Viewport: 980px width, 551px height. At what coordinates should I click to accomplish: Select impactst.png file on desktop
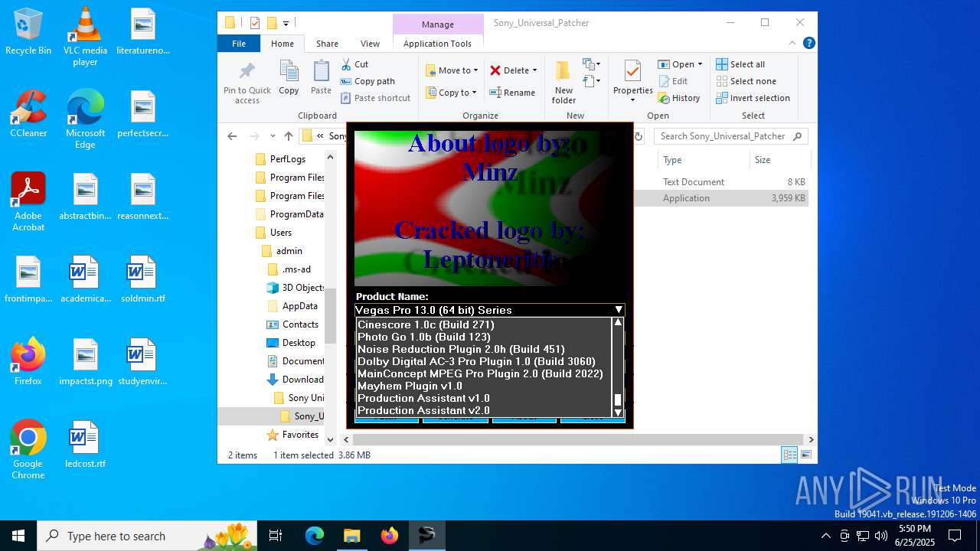pyautogui.click(x=85, y=361)
